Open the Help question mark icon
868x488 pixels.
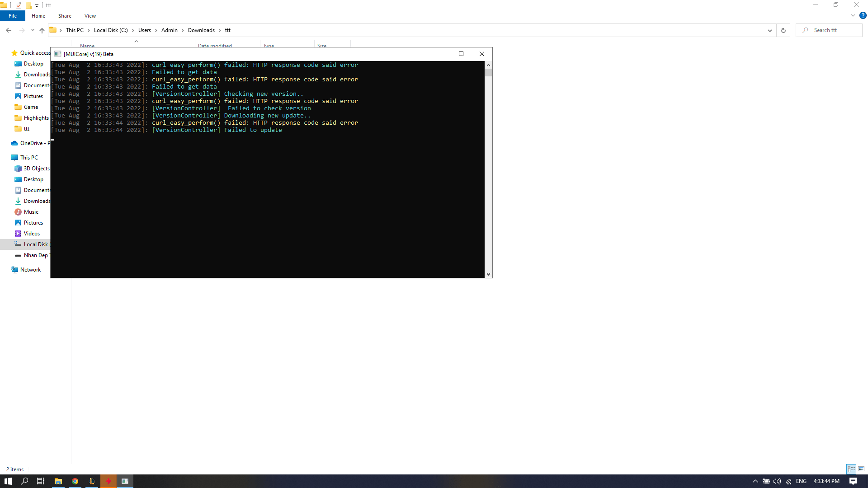pos(863,15)
